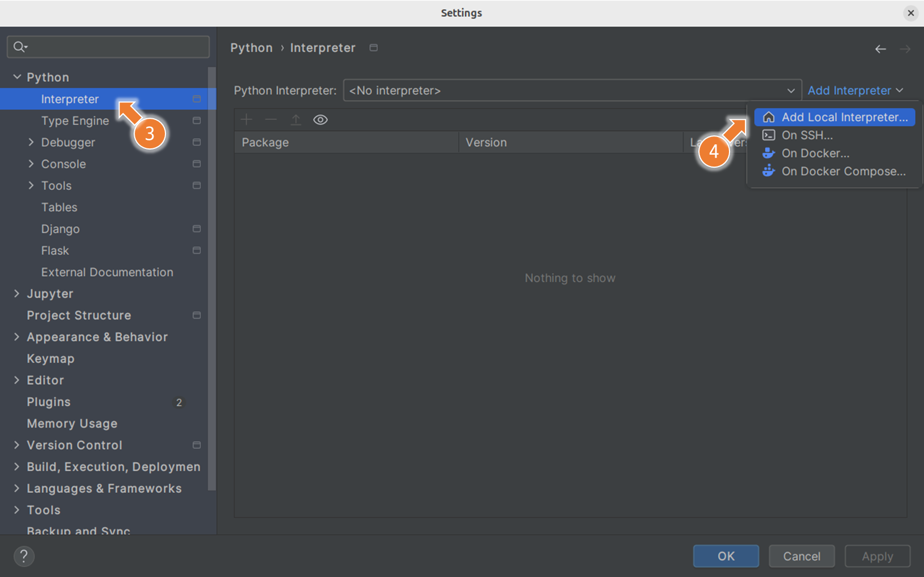Expand the Jupyter settings group
This screenshot has width=924, height=577.
point(17,293)
